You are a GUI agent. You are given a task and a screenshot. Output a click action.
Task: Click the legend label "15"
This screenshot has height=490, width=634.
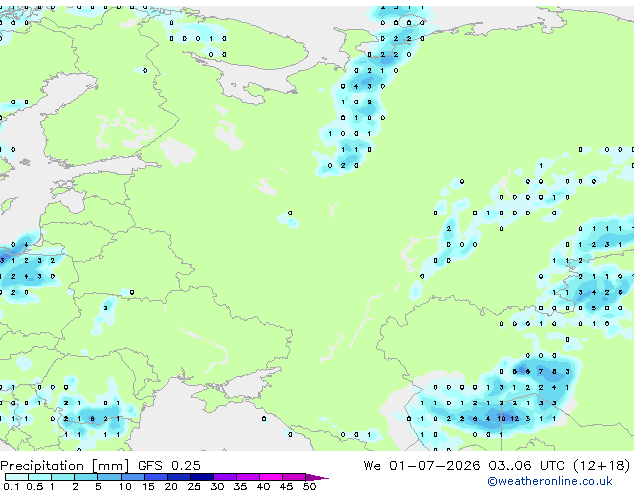pyautogui.click(x=148, y=486)
